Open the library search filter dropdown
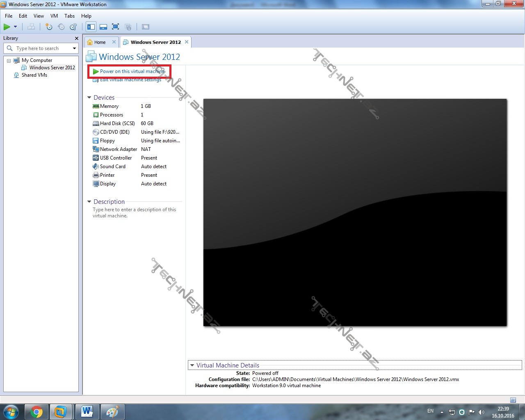Image resolution: width=525 pixels, height=420 pixels. (74, 48)
